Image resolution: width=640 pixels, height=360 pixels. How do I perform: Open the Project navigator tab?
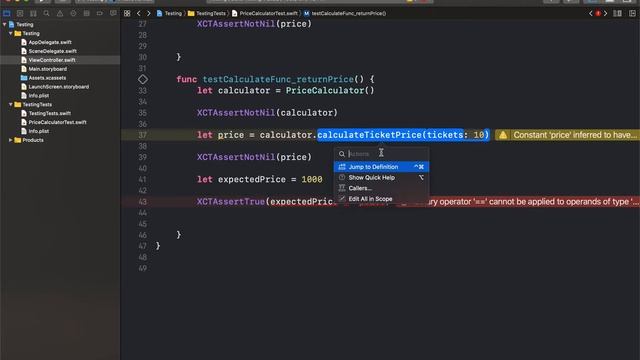[7, 13]
